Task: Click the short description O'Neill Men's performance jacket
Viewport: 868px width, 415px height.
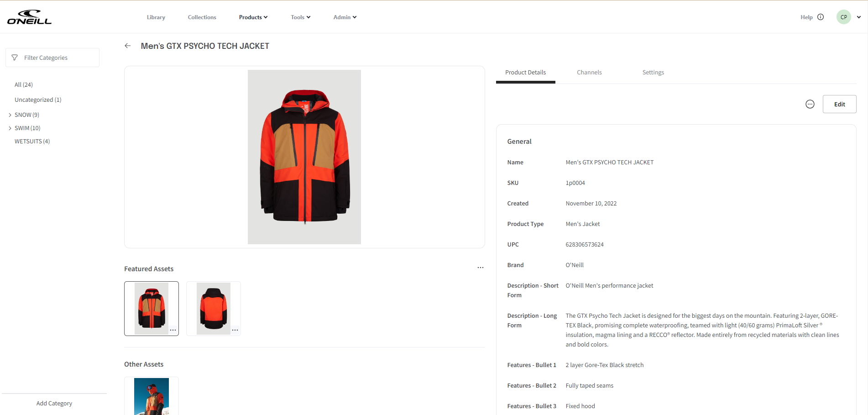Action: 609,285
